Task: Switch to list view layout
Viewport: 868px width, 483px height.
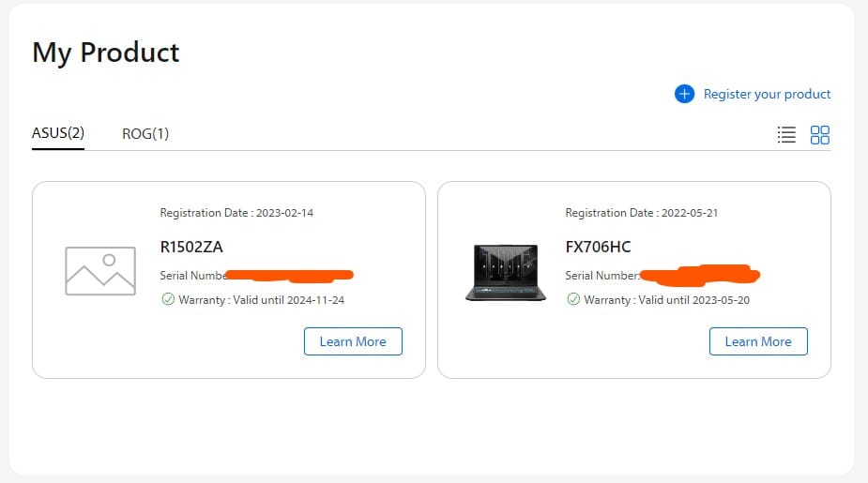Action: tap(786, 135)
